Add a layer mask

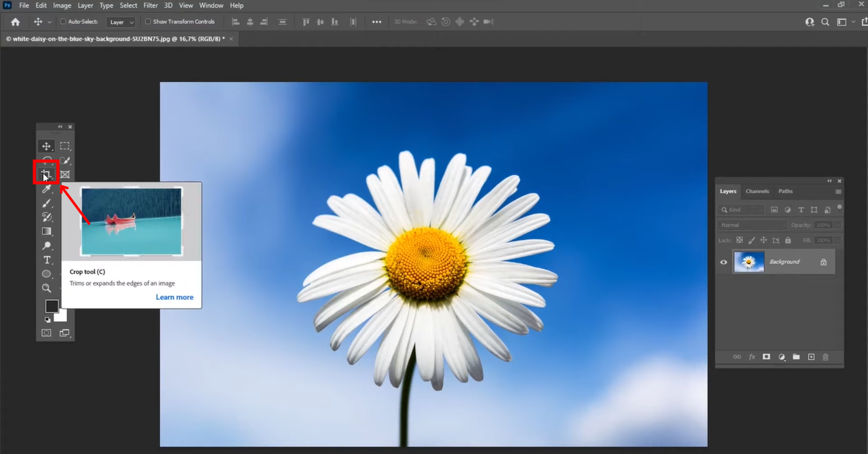(766, 357)
